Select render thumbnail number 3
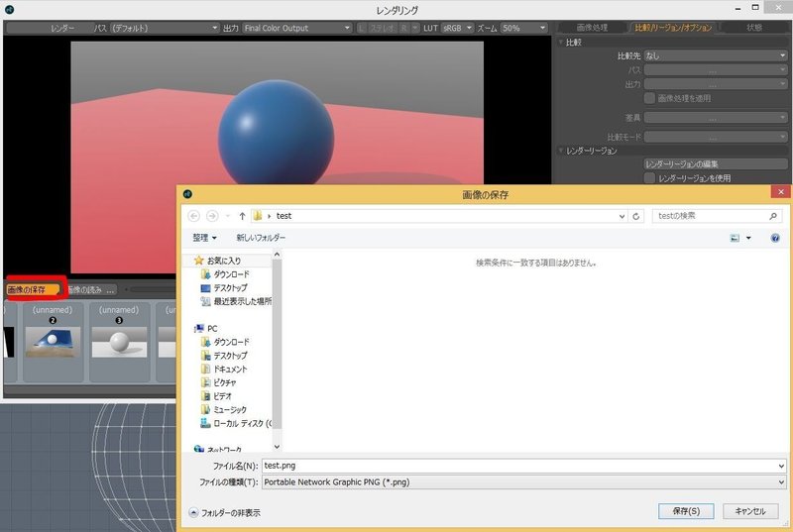This screenshot has height=532, width=793. click(x=119, y=342)
